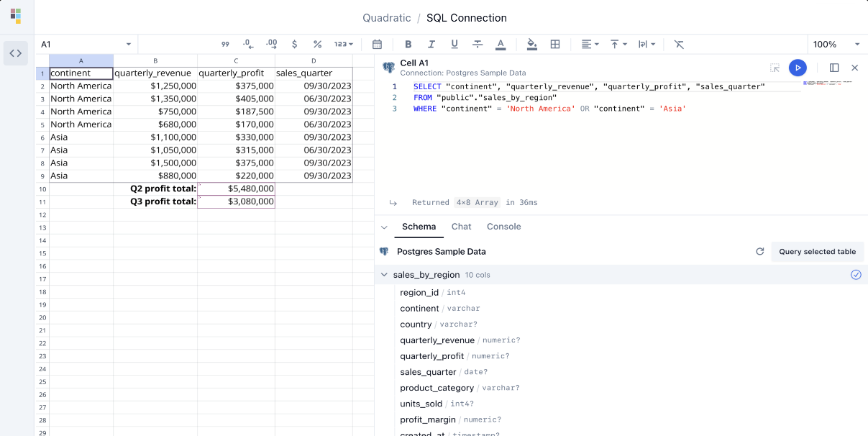The image size is (868, 436).
Task: Refresh the Postgres schema
Action: (759, 252)
